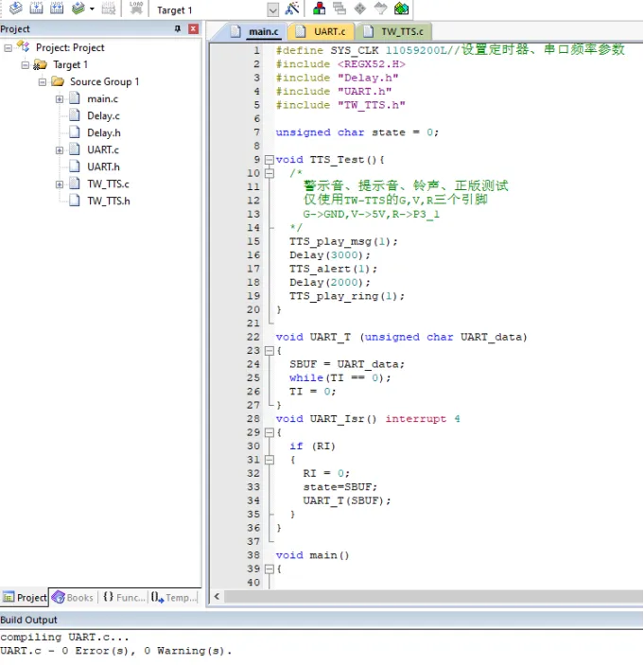The width and height of the screenshot is (644, 665).
Task: Switch to the UART.c editor tab
Action: 329,32
